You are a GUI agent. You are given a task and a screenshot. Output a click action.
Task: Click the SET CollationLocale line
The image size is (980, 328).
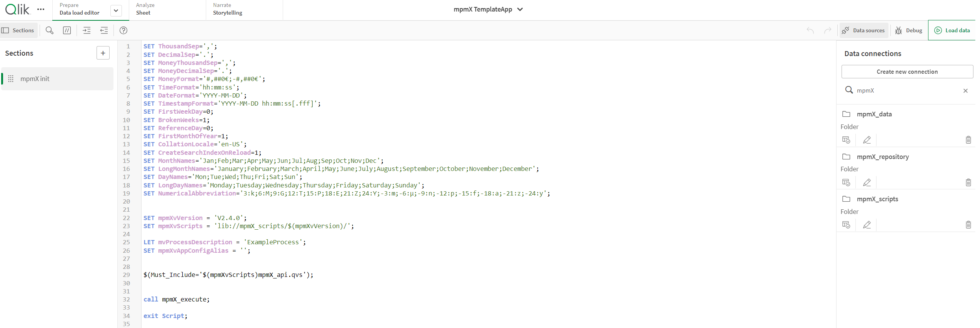coord(195,144)
